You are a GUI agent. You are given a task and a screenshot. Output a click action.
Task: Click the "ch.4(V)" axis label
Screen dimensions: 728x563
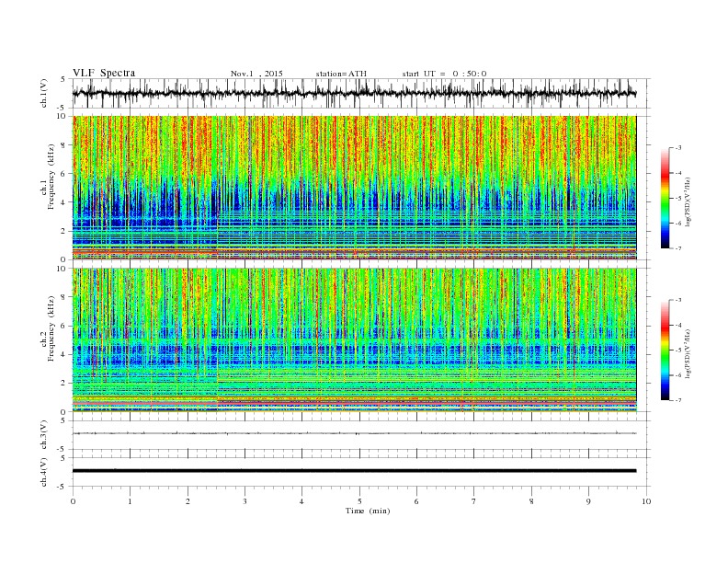click(x=44, y=473)
